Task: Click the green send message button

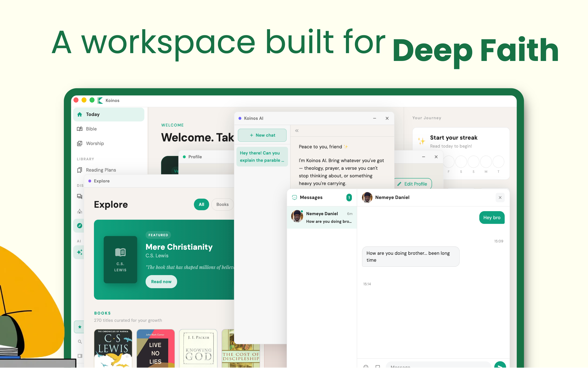Action: [x=500, y=365]
